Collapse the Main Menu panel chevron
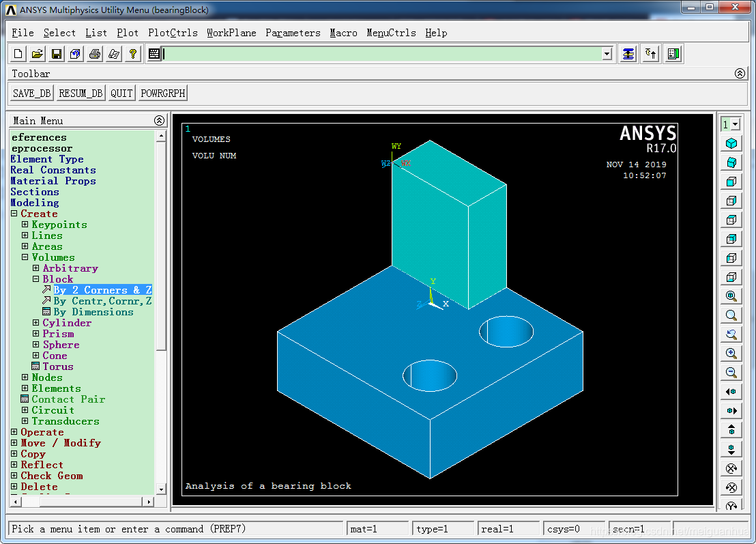Image resolution: width=756 pixels, height=544 pixels. (x=159, y=121)
